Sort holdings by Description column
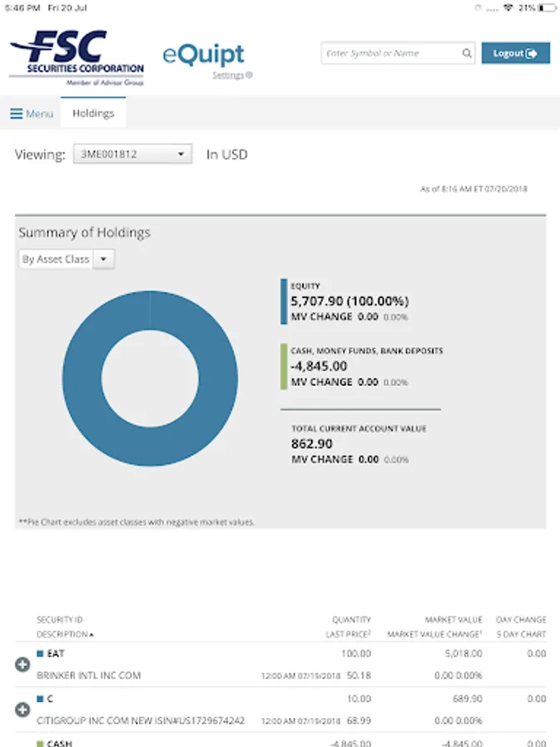This screenshot has height=747, width=560. click(62, 634)
